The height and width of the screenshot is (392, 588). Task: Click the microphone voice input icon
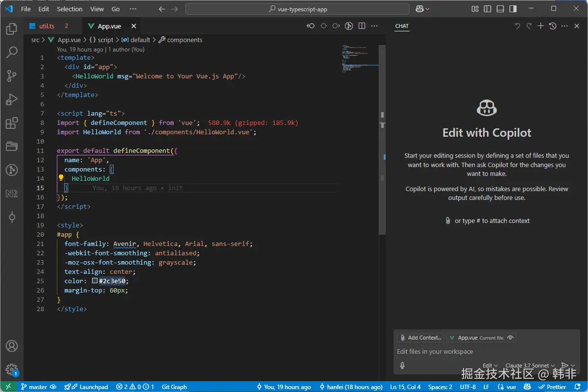pos(402,366)
